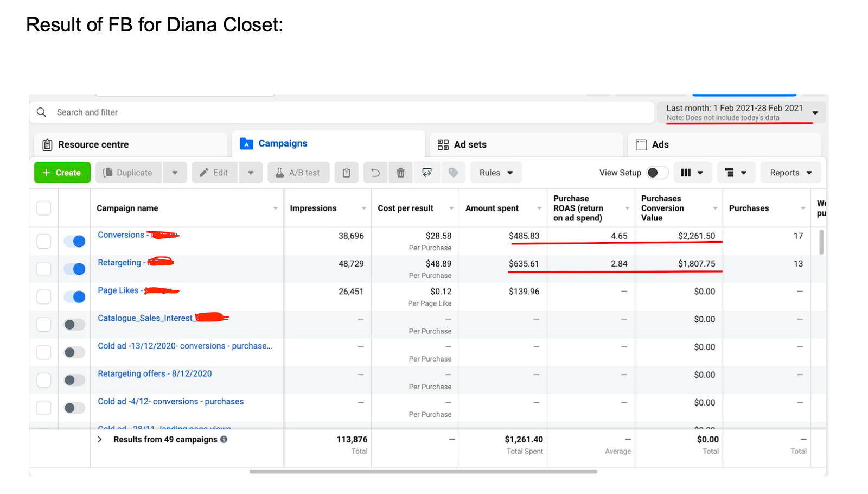Turn off the Conversions campaign toggle

pos(74,241)
